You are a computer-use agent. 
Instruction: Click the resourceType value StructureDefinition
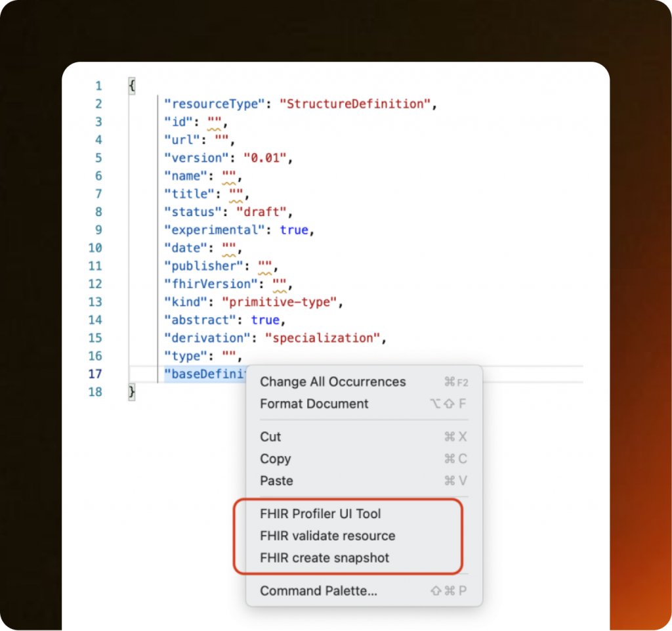[356, 104]
